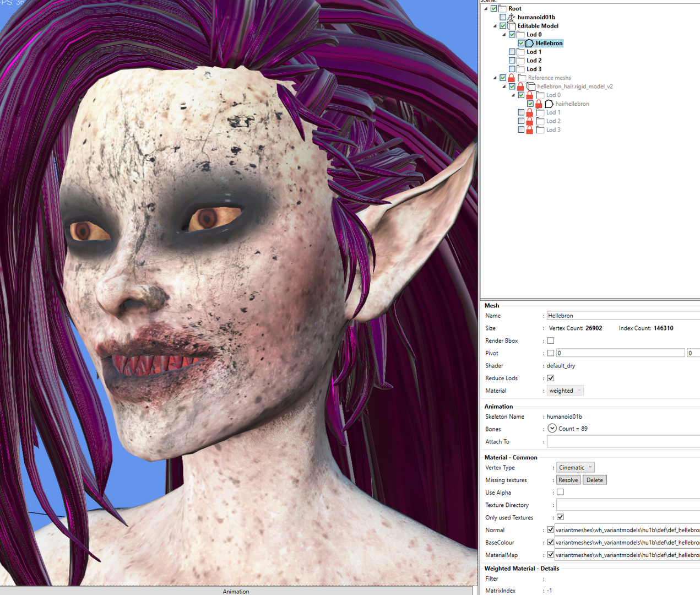Click the folder icon of greyed Lod 1
The image size is (700, 595).
(x=540, y=112)
